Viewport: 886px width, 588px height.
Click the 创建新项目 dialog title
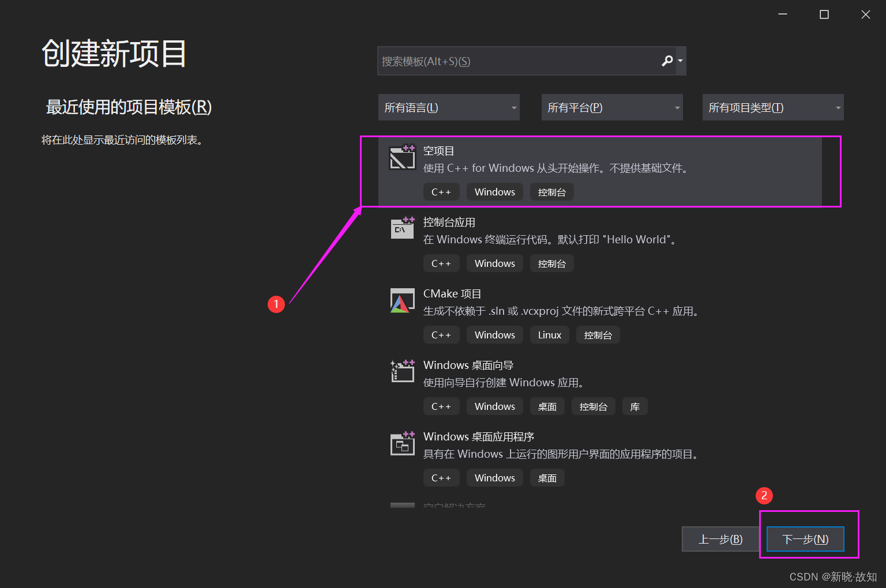pyautogui.click(x=114, y=54)
